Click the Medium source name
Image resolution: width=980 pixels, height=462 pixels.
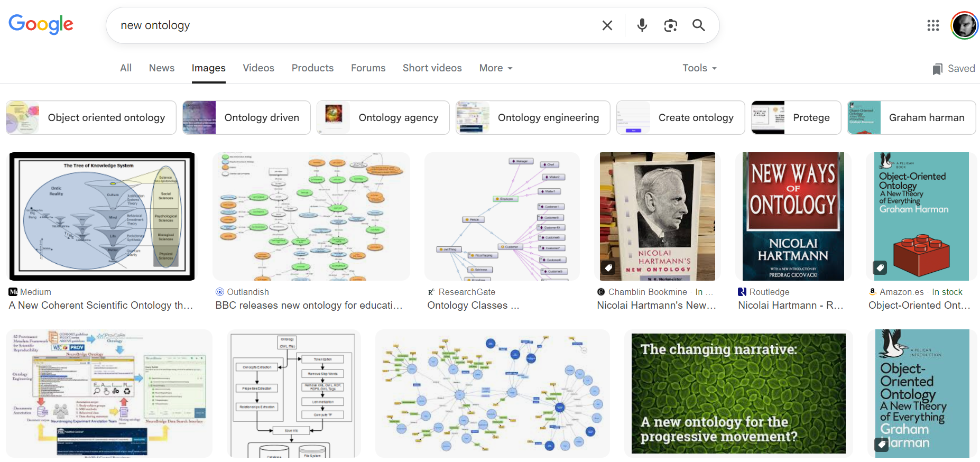coord(35,292)
